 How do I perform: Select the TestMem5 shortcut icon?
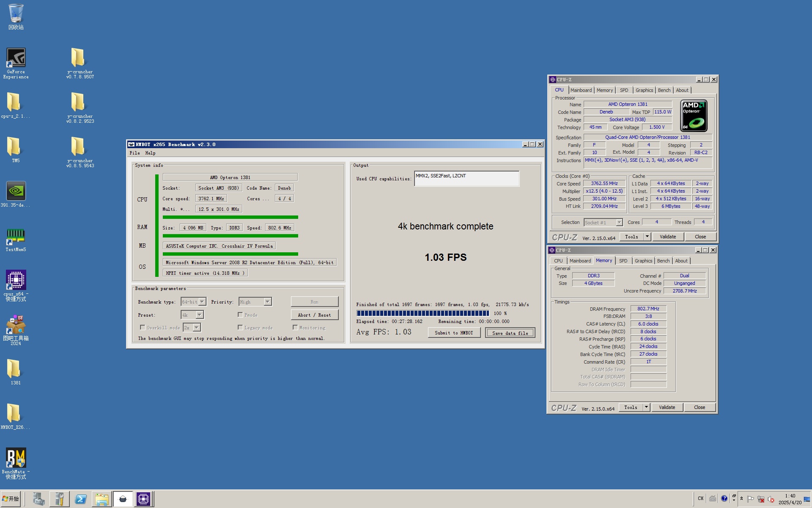pos(16,240)
